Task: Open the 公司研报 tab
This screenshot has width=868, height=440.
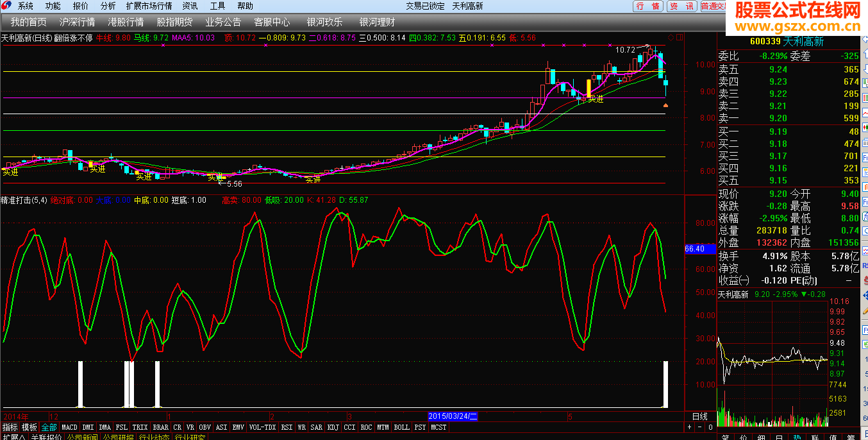Action: [x=118, y=437]
